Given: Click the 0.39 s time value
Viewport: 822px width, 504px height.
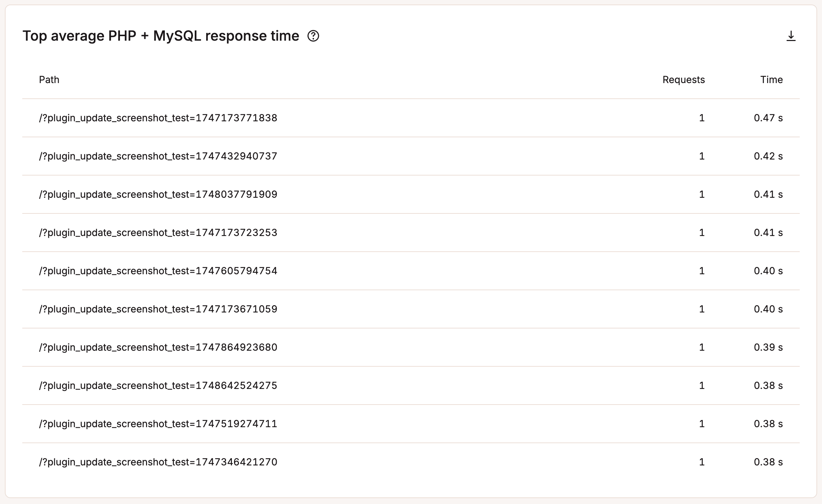Looking at the screenshot, I should coord(768,347).
